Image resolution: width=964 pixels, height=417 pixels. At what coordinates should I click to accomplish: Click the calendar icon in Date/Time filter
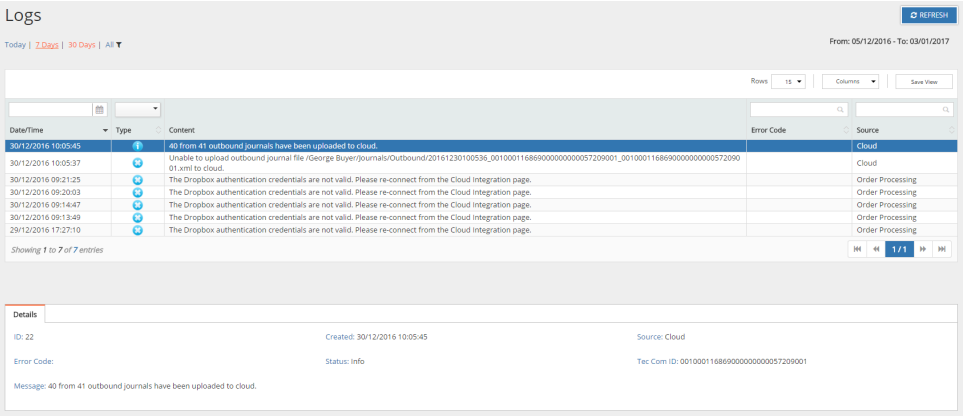(x=100, y=109)
